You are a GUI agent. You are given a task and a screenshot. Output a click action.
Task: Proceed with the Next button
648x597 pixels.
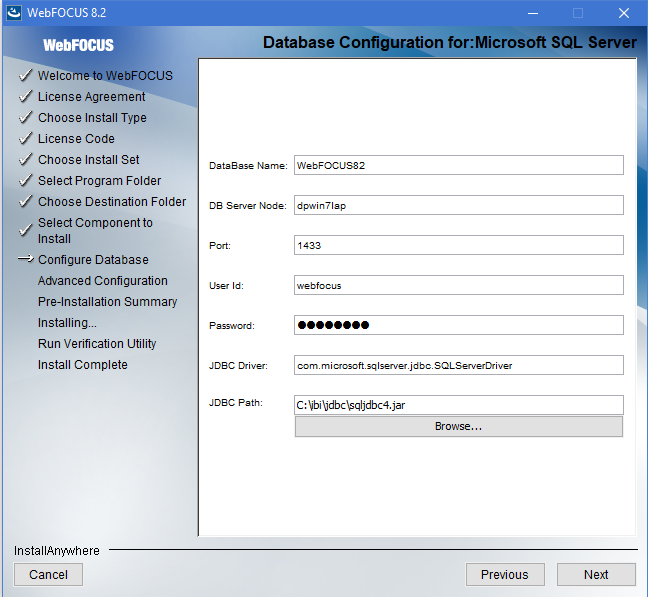coord(596,575)
